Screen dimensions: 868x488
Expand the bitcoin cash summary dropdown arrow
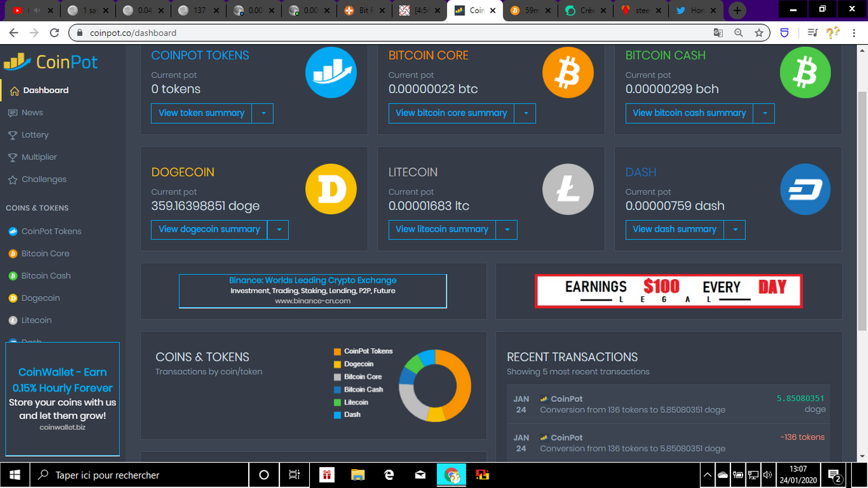(x=764, y=113)
